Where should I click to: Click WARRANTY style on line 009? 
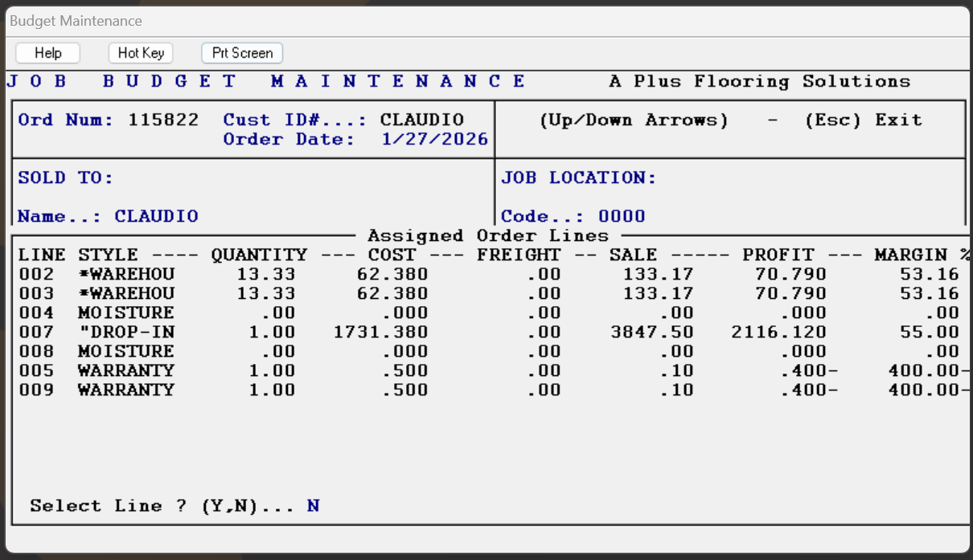click(x=126, y=390)
